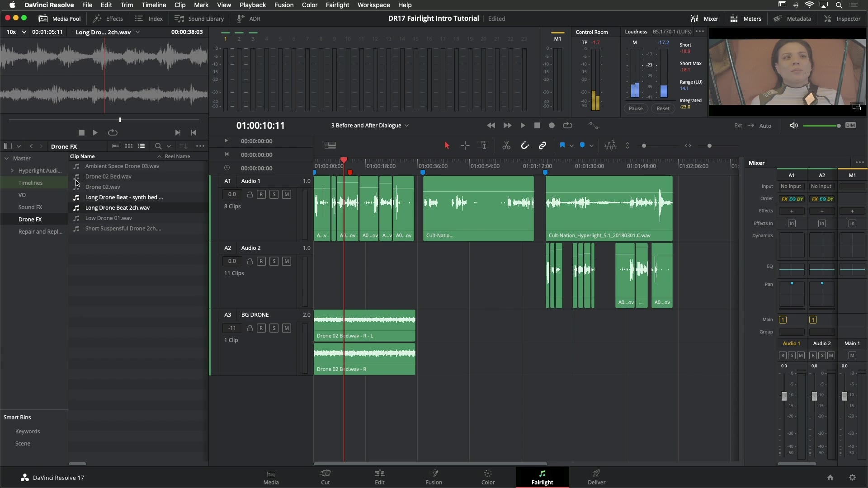Collapse the Master bin tree
868x488 pixels.
pyautogui.click(x=7, y=159)
